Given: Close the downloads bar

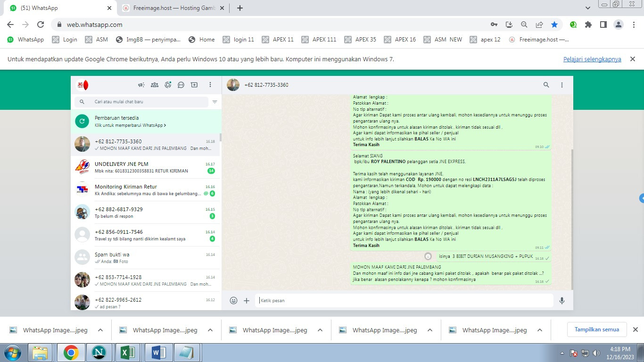Looking at the screenshot, I should pos(635,329).
